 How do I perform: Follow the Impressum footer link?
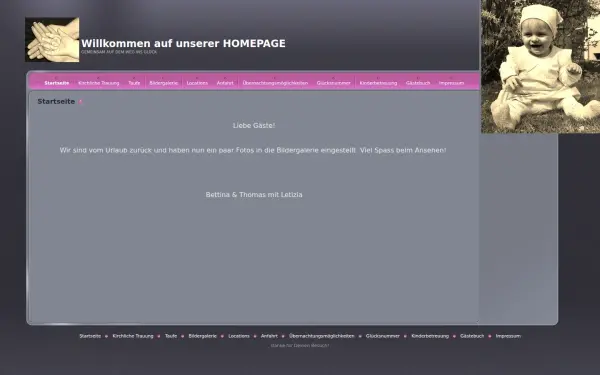pyautogui.click(x=508, y=336)
